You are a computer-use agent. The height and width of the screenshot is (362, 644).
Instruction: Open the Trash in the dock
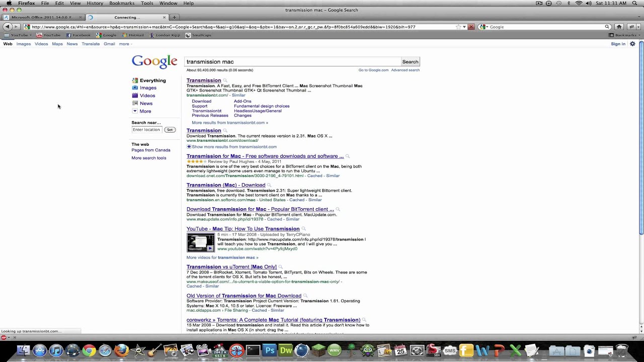pyautogui.click(x=622, y=350)
